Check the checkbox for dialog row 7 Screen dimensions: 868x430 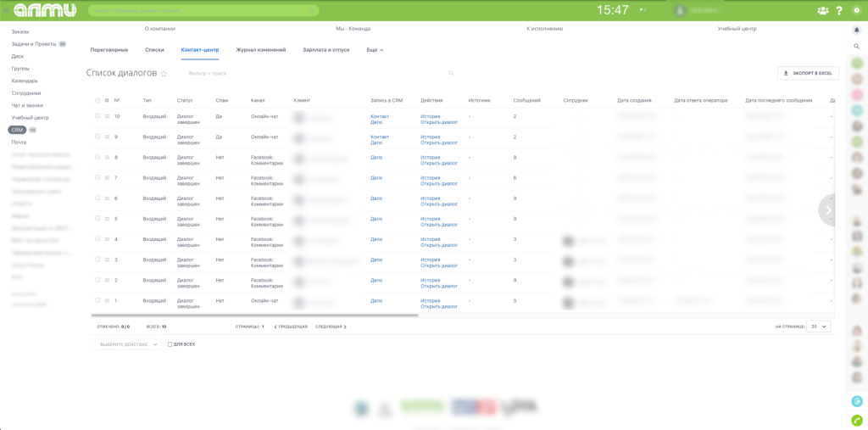coord(98,177)
